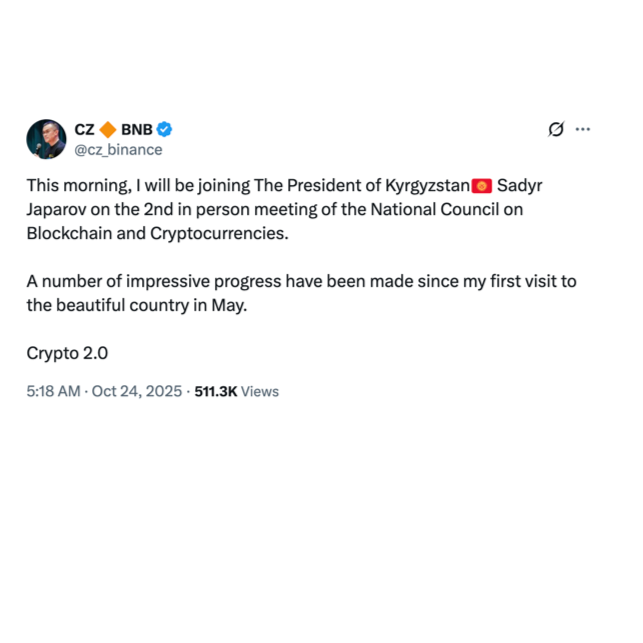Click the blue verified checkmark badge
Screen dimensions: 643x643
coord(166,129)
